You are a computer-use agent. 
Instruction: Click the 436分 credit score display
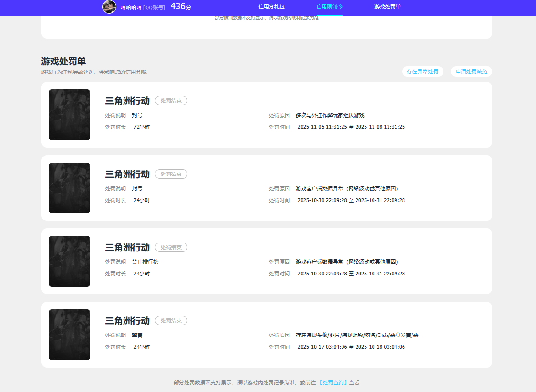[181, 7]
